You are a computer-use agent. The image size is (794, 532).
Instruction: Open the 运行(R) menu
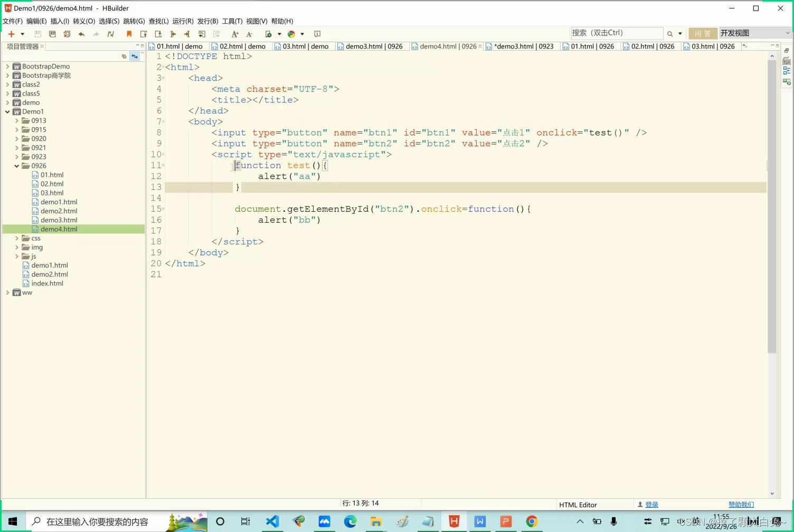point(183,21)
